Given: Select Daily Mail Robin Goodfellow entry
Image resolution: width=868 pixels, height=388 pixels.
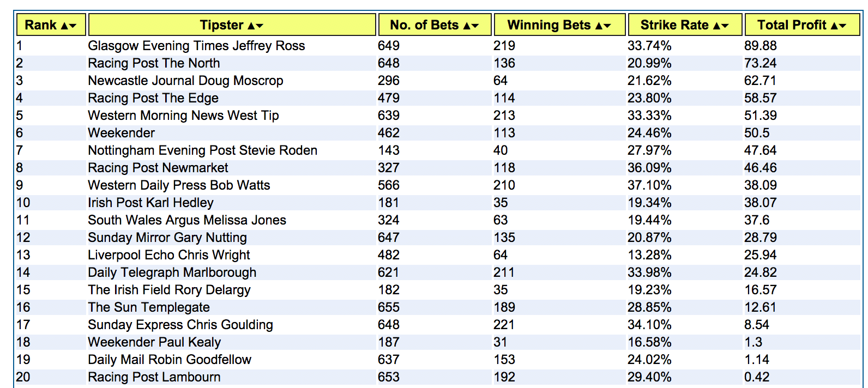Looking at the screenshot, I should pos(170,360).
